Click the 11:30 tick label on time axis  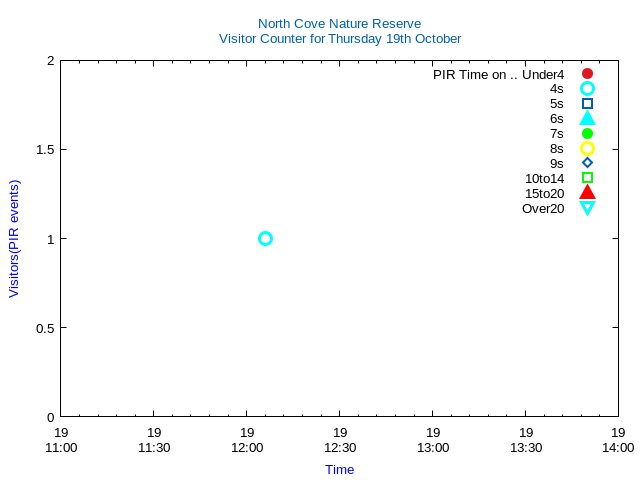coord(154,447)
